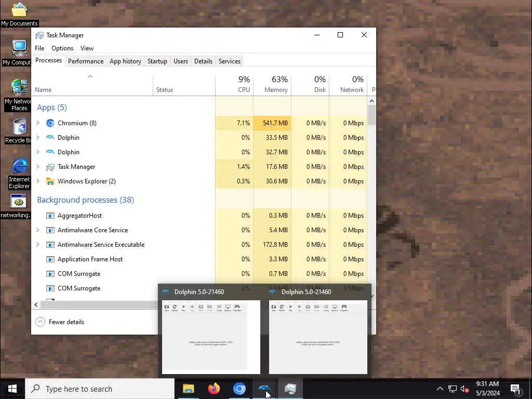Viewport: 532px width, 399px height.
Task: Click the Chromium app icon in process list
Action: (x=50, y=123)
